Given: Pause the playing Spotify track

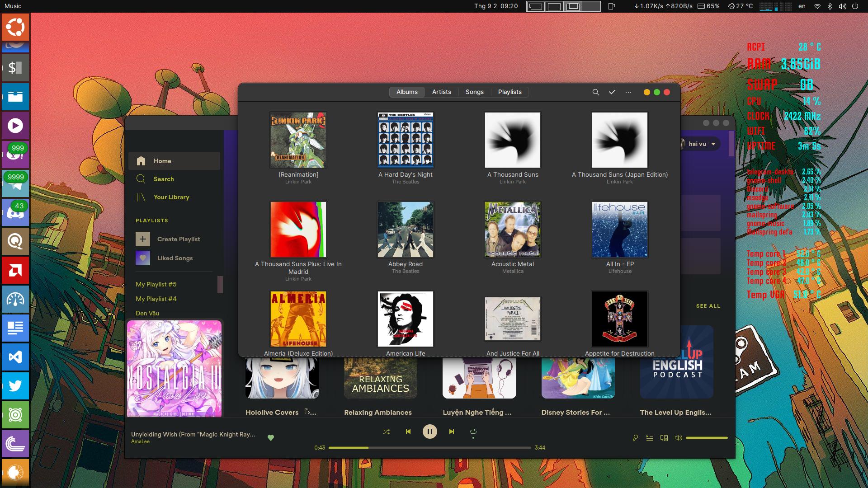Looking at the screenshot, I should click(x=429, y=432).
